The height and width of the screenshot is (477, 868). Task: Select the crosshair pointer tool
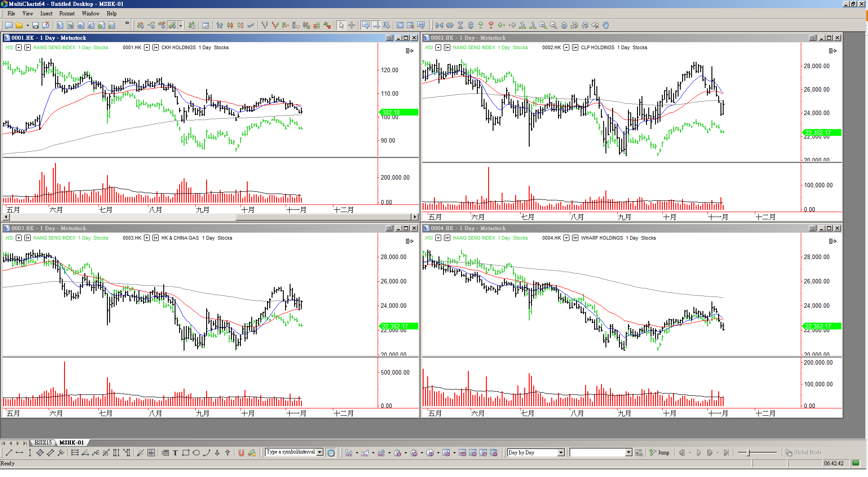point(352,25)
